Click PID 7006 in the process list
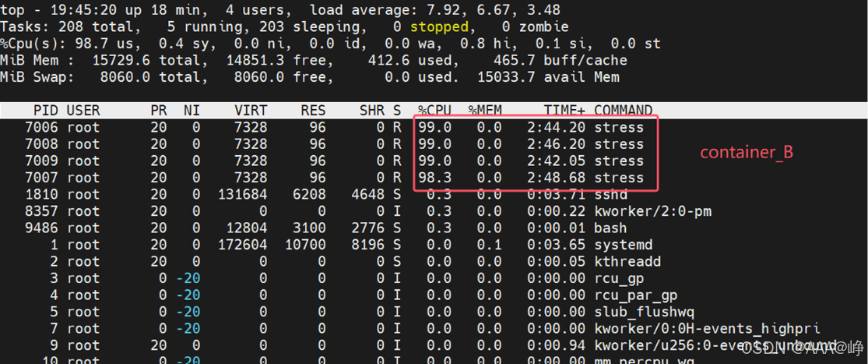This screenshot has width=868, height=364. [x=41, y=127]
